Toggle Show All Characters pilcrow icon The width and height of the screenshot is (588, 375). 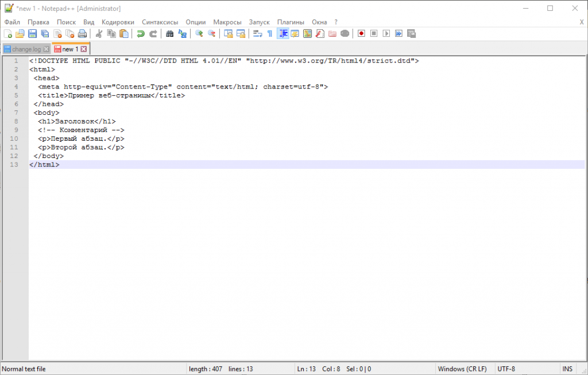coord(269,34)
